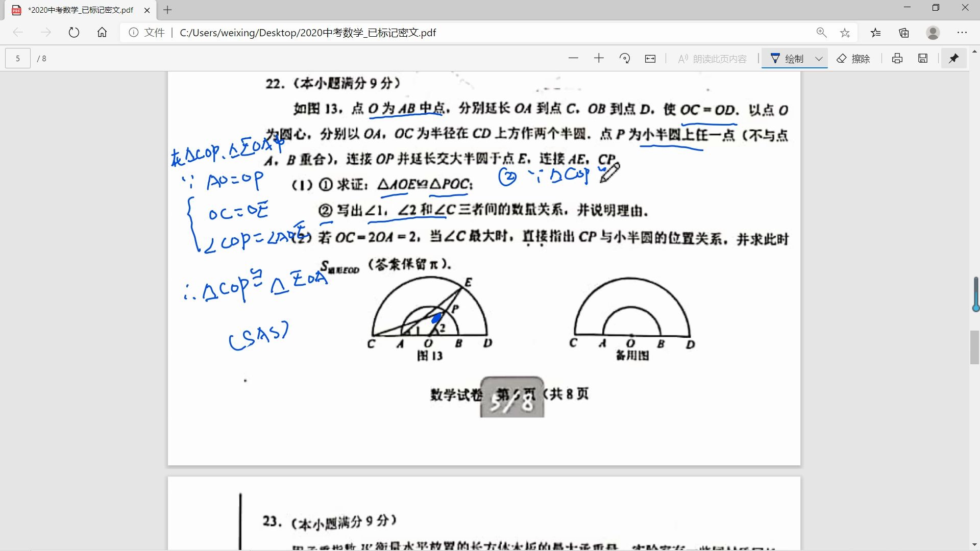Toggle the PDF toolbar pin
This screenshot has height=551, width=980.
953,58
